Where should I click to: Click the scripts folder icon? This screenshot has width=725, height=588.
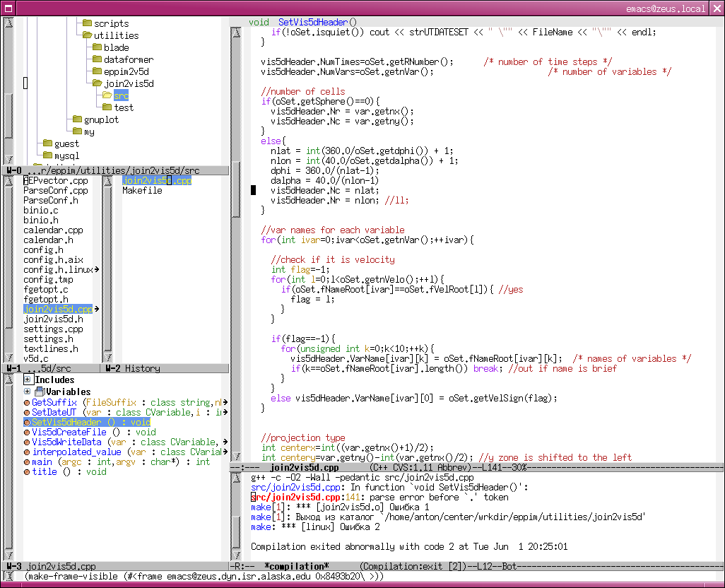point(87,23)
